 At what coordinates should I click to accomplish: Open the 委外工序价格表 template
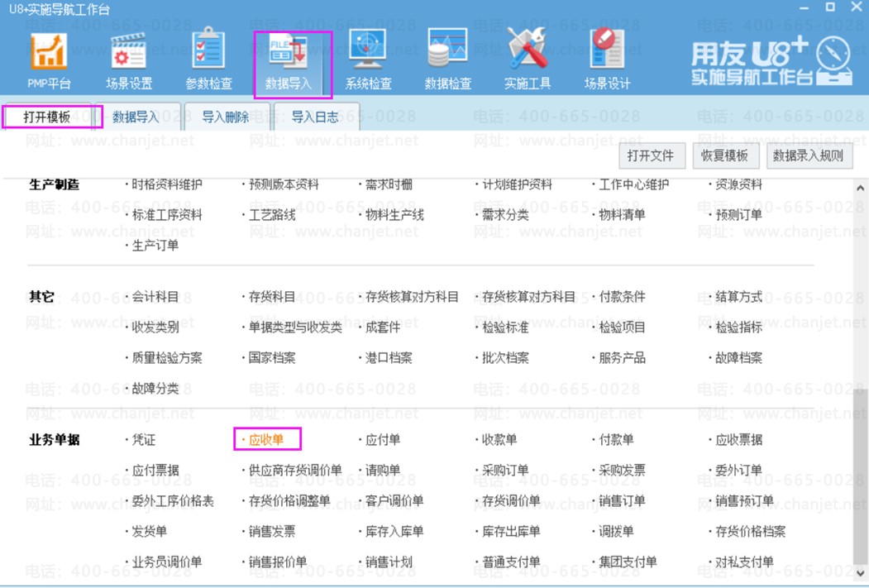(173, 501)
